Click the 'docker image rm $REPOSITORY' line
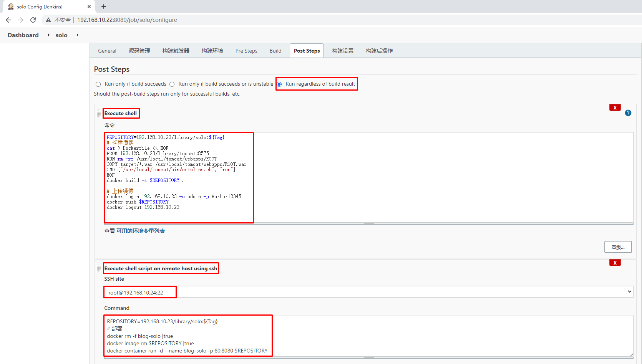 pyautogui.click(x=150, y=343)
